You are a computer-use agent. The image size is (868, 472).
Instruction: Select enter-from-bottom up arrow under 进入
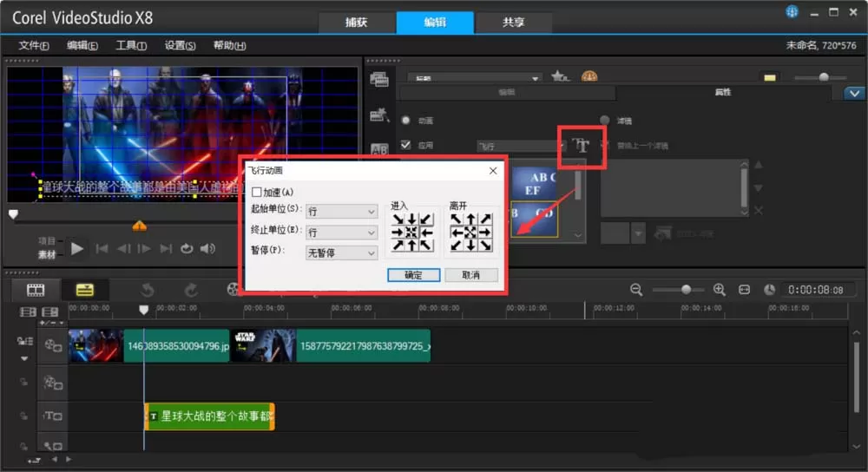pos(411,246)
